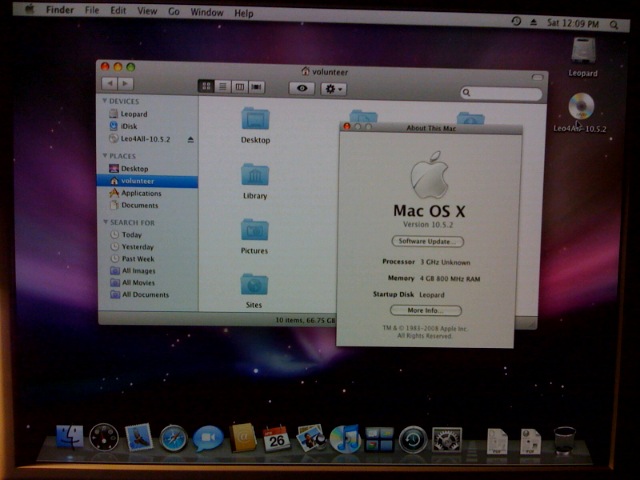Image resolution: width=640 pixels, height=480 pixels.
Task: Switch Finder to column view
Action: click(x=239, y=88)
